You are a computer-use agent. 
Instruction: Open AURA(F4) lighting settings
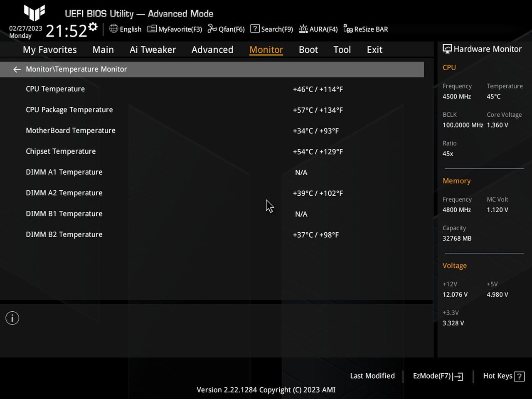point(318,29)
